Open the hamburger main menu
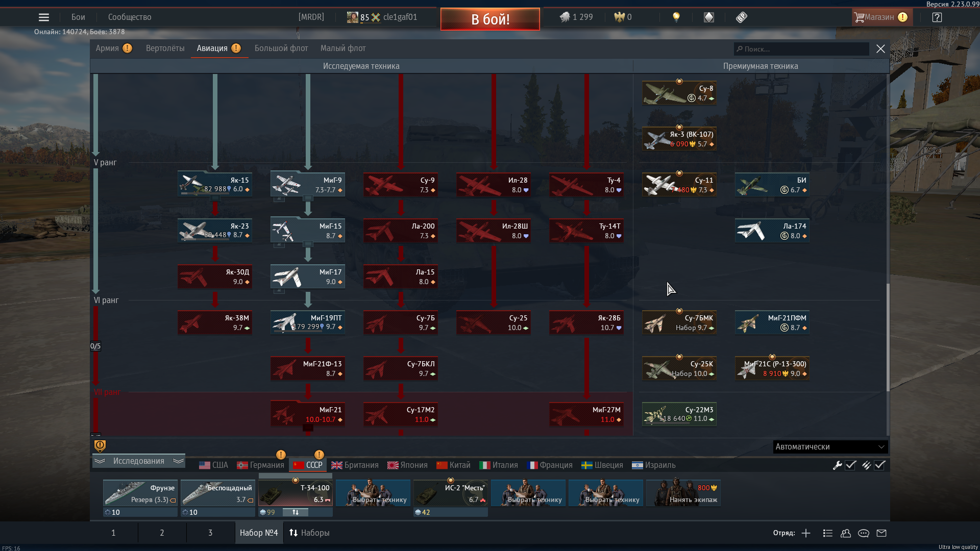The width and height of the screenshot is (980, 551). (44, 17)
